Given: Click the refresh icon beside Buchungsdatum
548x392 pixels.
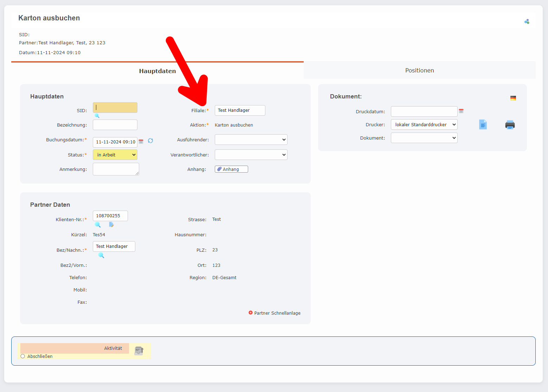Looking at the screenshot, I should pyautogui.click(x=150, y=141).
